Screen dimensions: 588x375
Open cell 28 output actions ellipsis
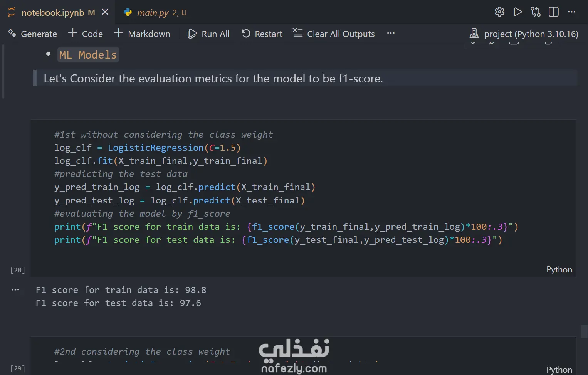(x=15, y=290)
